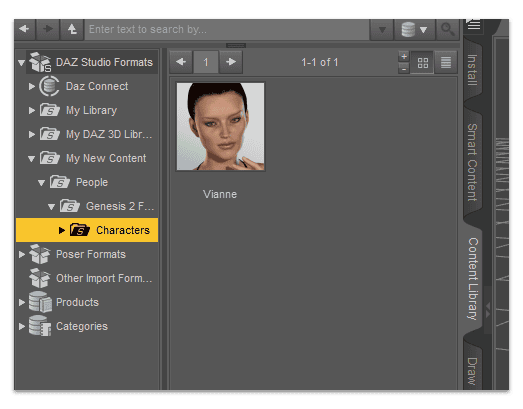523x409 pixels.
Task: Open the search history dropdown arrow
Action: [x=382, y=29]
